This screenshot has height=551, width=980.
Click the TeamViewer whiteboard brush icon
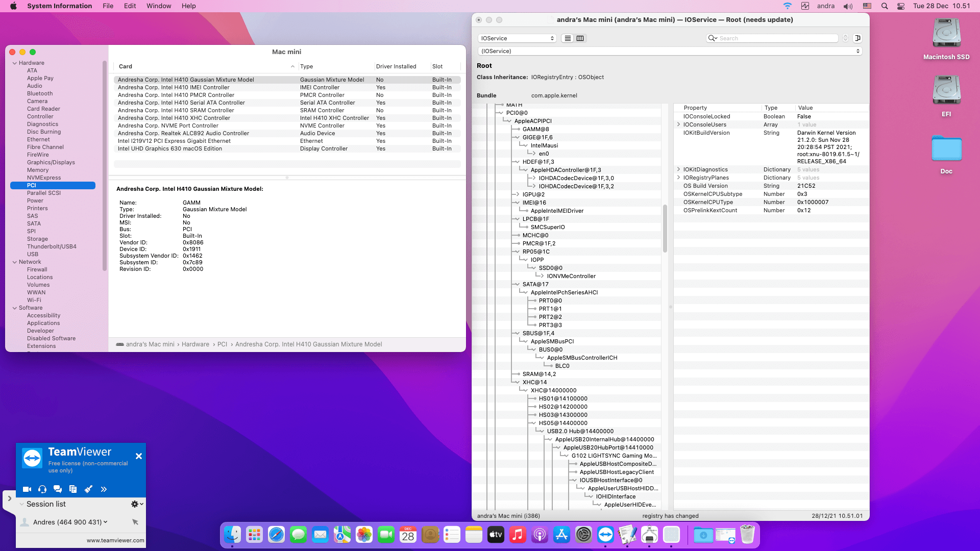pyautogui.click(x=88, y=489)
